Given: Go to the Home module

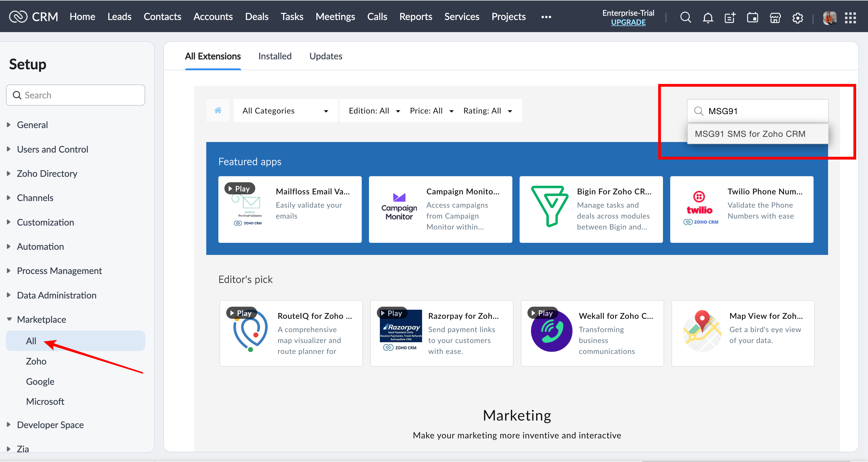Looking at the screenshot, I should click(x=82, y=17).
